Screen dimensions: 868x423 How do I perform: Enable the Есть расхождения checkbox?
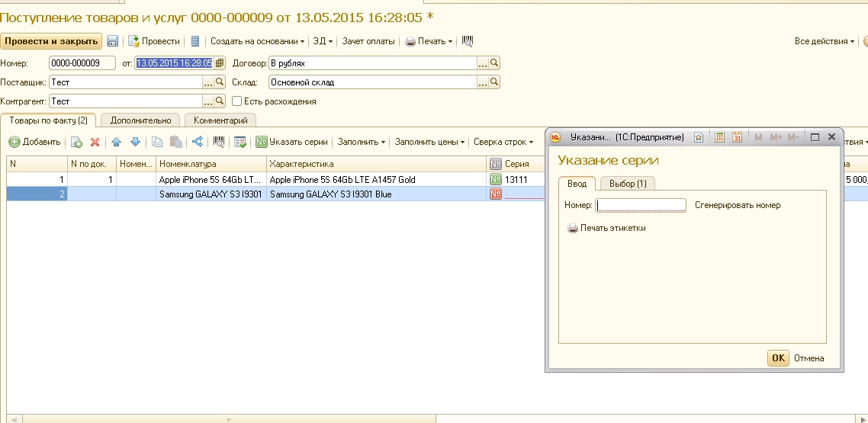coord(237,101)
